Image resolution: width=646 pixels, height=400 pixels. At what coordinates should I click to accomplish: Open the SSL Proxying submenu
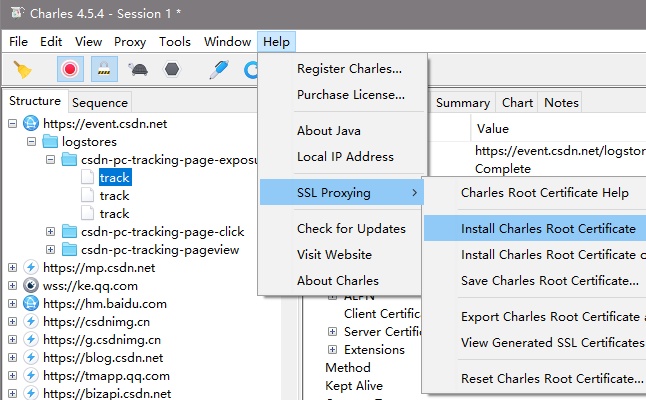point(342,192)
